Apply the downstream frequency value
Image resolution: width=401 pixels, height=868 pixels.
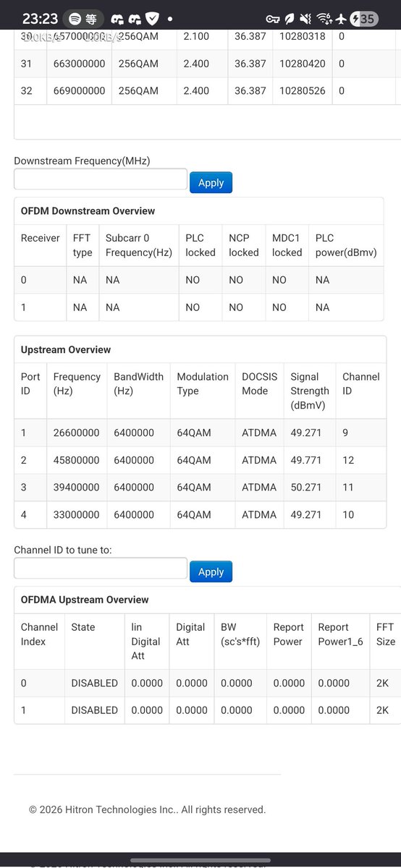tap(211, 182)
